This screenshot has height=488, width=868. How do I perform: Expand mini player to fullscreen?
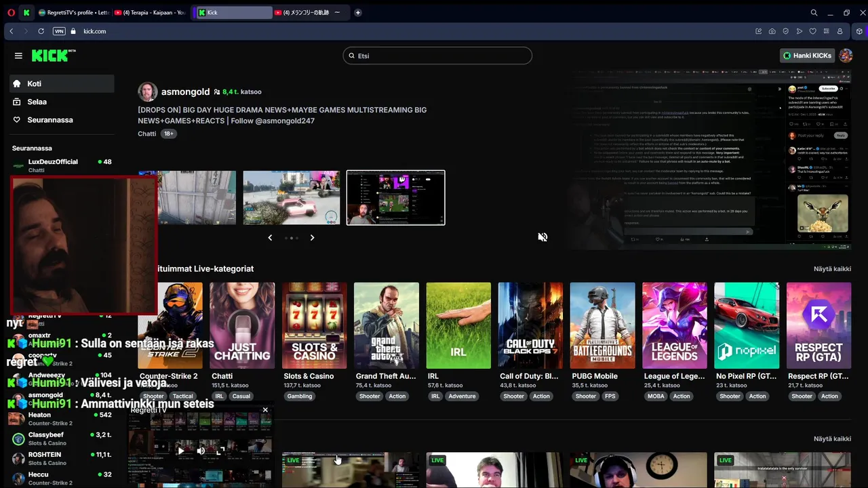(221, 450)
